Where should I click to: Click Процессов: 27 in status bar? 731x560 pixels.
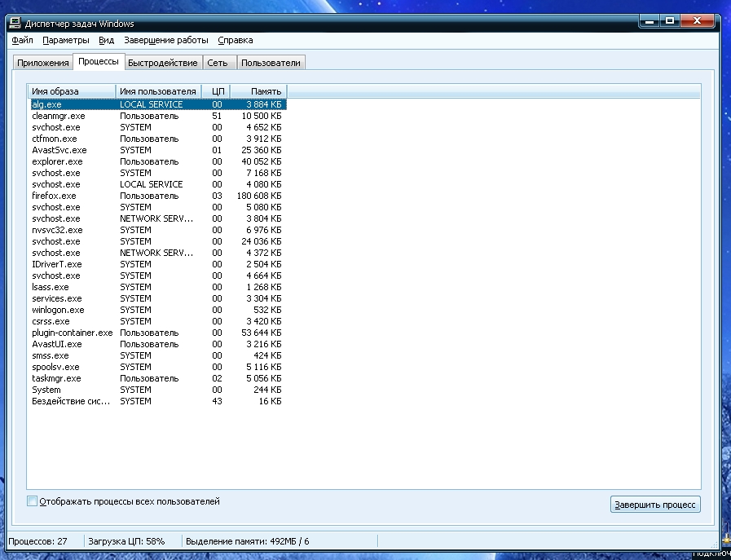pos(37,541)
